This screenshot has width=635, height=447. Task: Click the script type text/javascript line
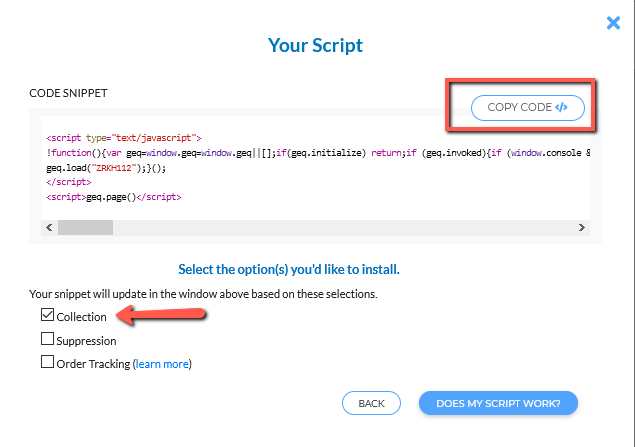pyautogui.click(x=124, y=138)
